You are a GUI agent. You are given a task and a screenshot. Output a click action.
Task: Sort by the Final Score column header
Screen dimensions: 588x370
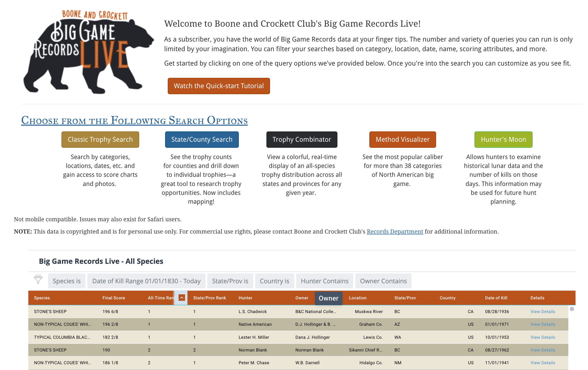coord(114,298)
